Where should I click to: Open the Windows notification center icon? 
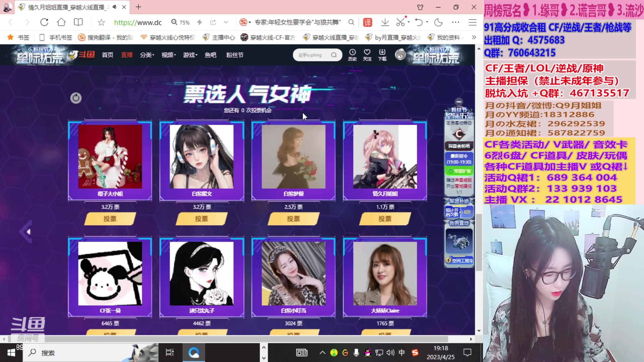click(x=467, y=353)
